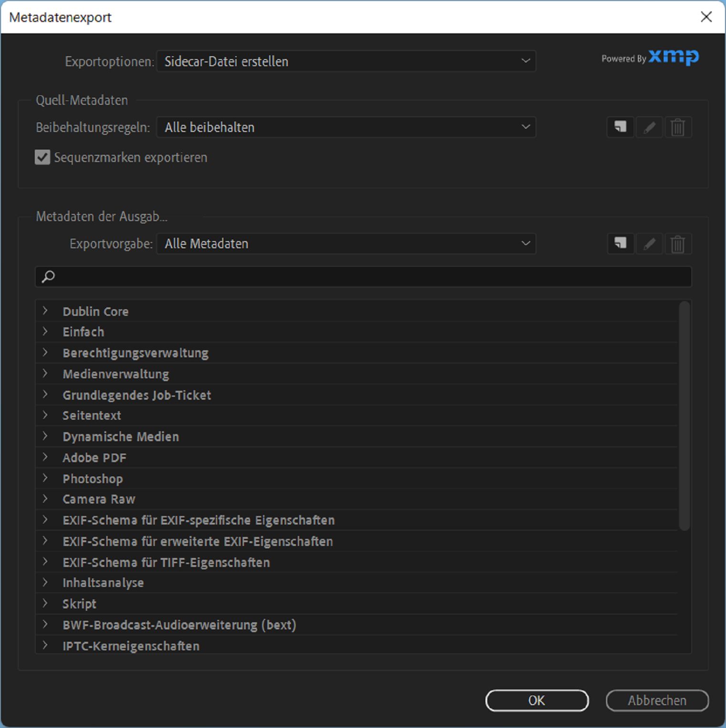Click the metadata list vertical scrollbar
Screen dimensions: 726x728
tap(684, 415)
